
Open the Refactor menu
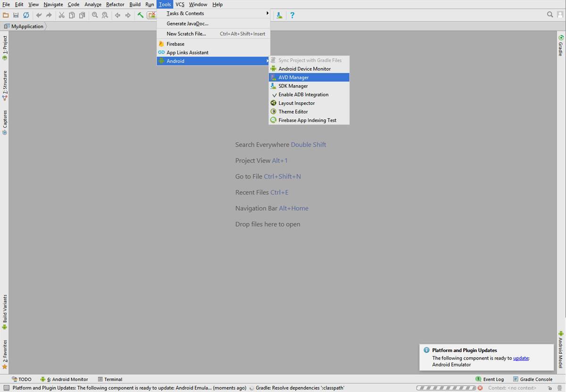(115, 4)
